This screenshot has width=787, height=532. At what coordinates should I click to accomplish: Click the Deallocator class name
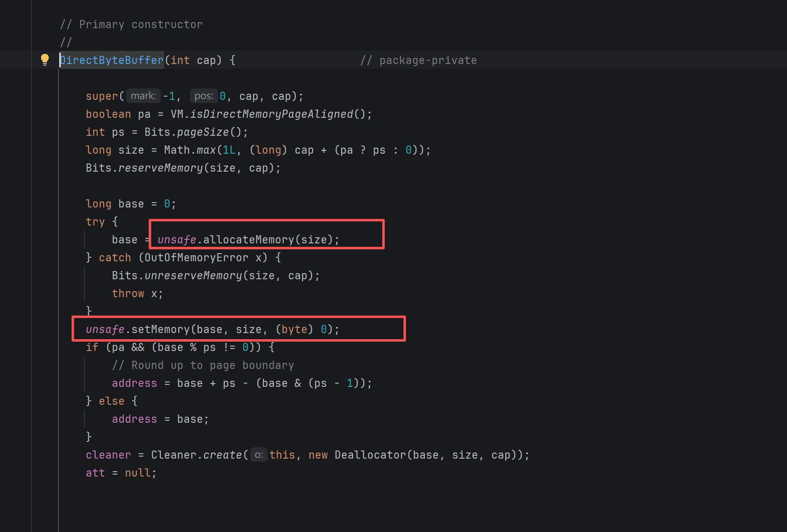370,455
